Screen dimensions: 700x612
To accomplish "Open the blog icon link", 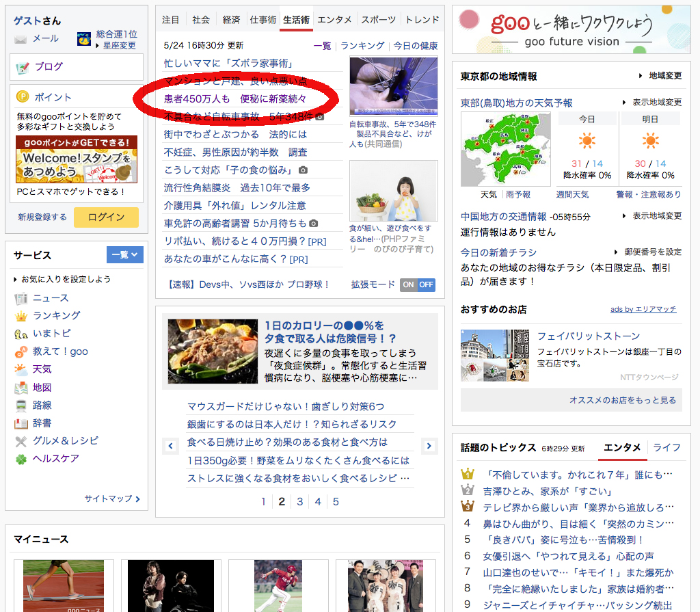I will pyautogui.click(x=23, y=67).
